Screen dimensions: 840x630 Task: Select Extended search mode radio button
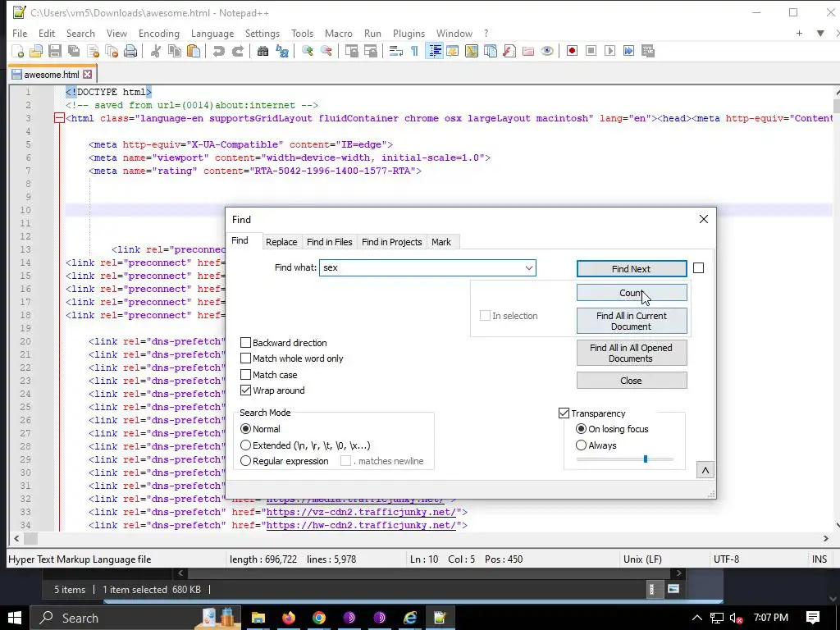click(245, 445)
